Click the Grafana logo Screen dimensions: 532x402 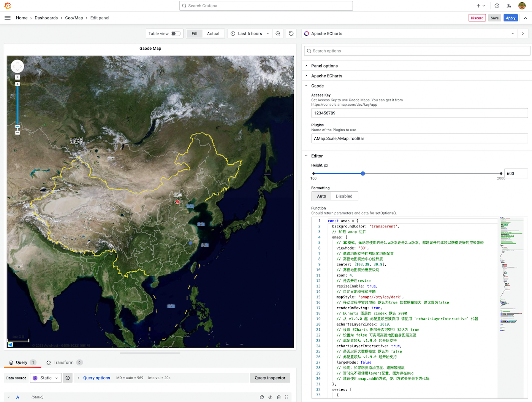(x=7, y=6)
